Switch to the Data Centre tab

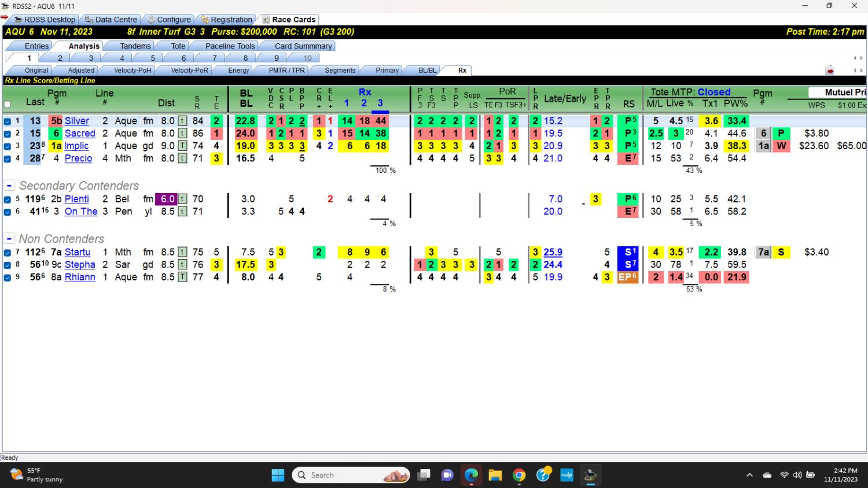(111, 20)
